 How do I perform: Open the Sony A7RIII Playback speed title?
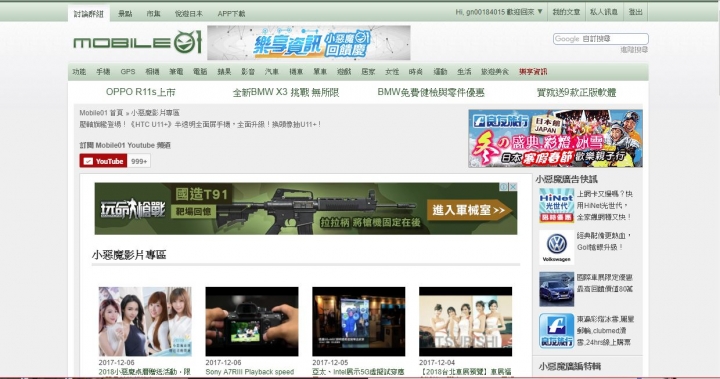(249, 372)
